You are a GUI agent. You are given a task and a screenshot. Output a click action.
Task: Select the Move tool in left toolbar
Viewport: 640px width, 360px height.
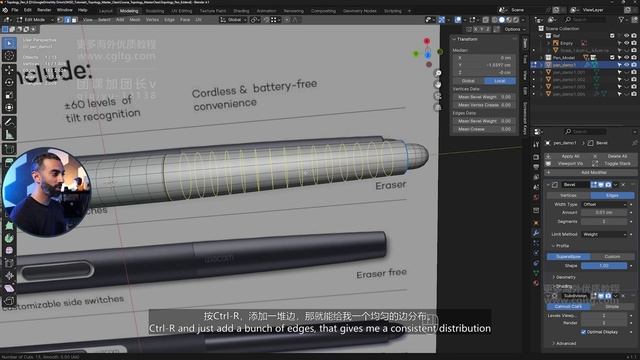pyautogui.click(x=9, y=70)
